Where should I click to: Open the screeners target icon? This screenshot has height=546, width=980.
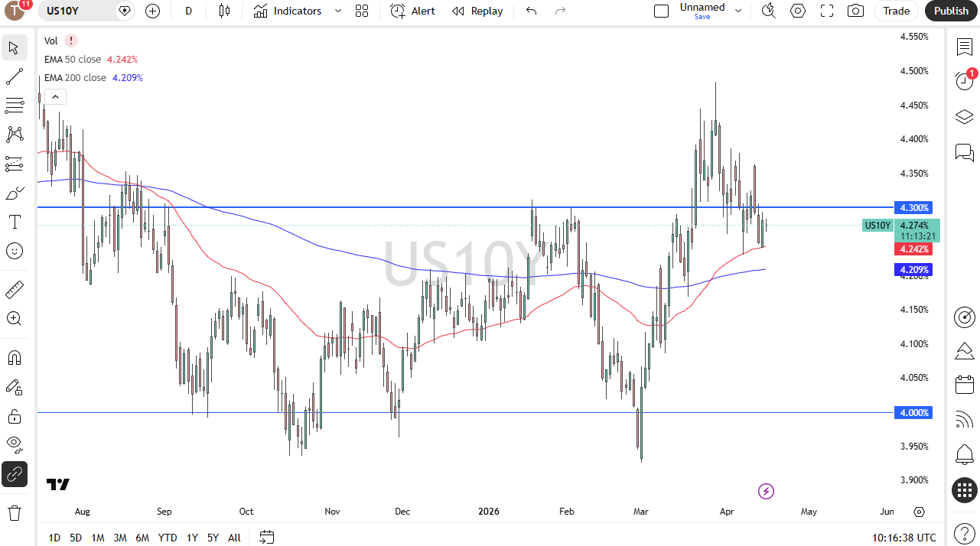click(964, 317)
